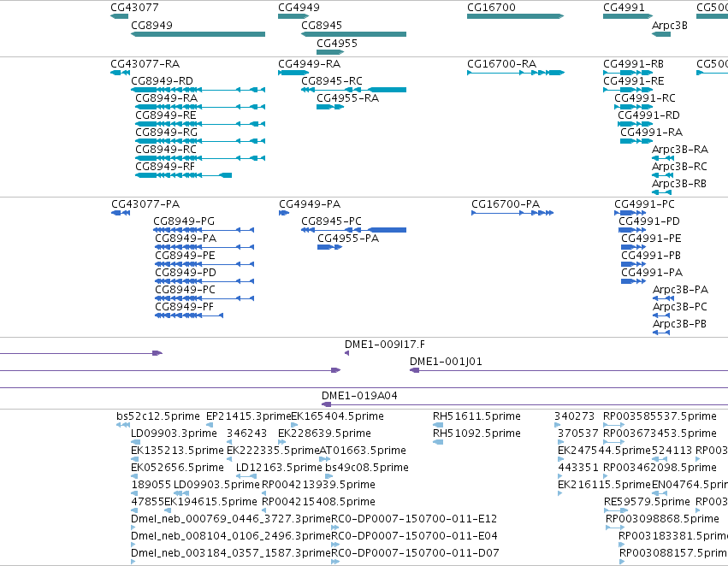Select CDS CG43077-PA label
728x566 pixels.
coord(145,204)
